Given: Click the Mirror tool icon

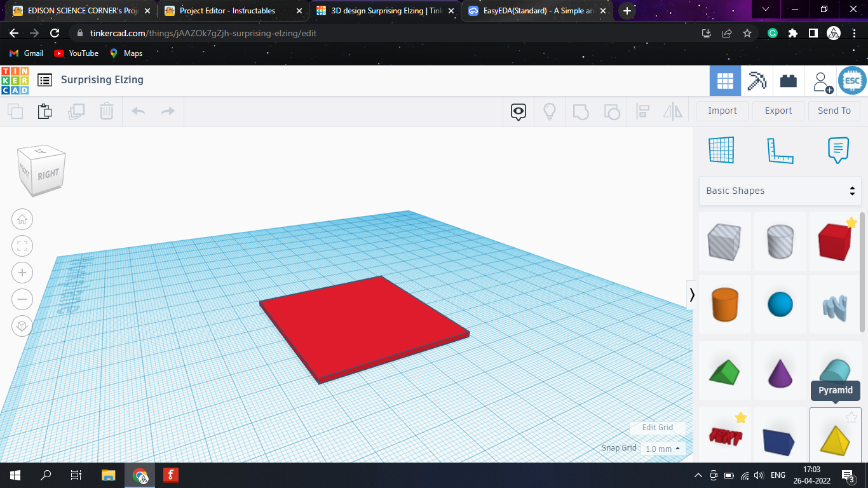Looking at the screenshot, I should [x=672, y=112].
